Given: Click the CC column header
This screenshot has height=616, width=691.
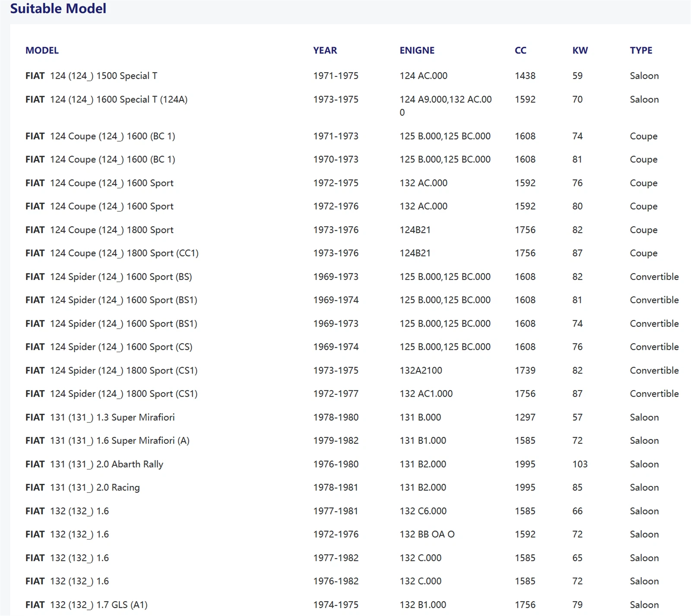Looking at the screenshot, I should coord(520,50).
